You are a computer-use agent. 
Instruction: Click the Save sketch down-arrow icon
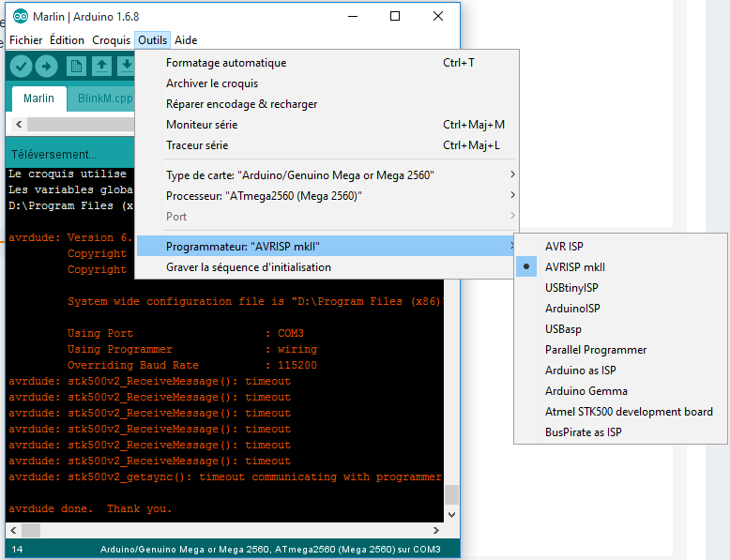[126, 67]
